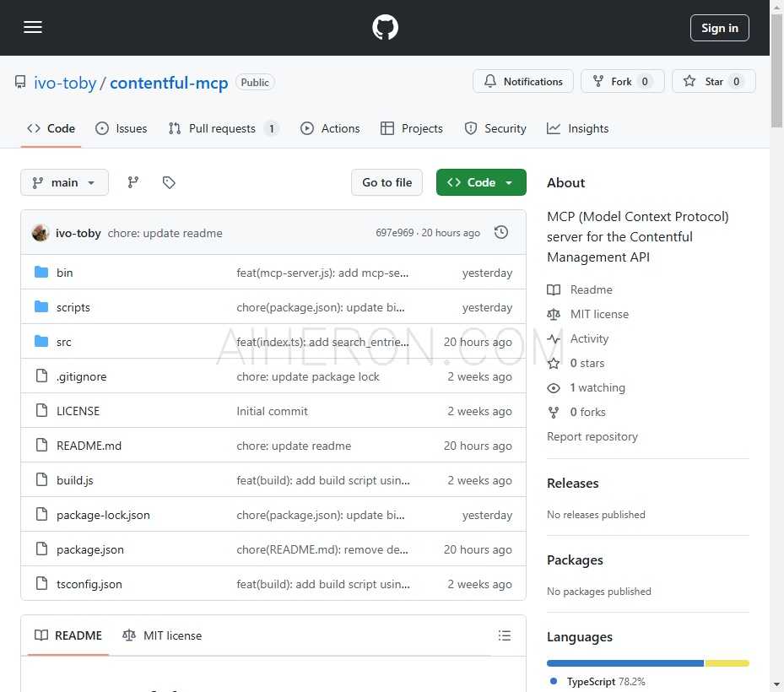784x692 pixels.
Task: Open the README outline list icon
Action: pyautogui.click(x=505, y=635)
